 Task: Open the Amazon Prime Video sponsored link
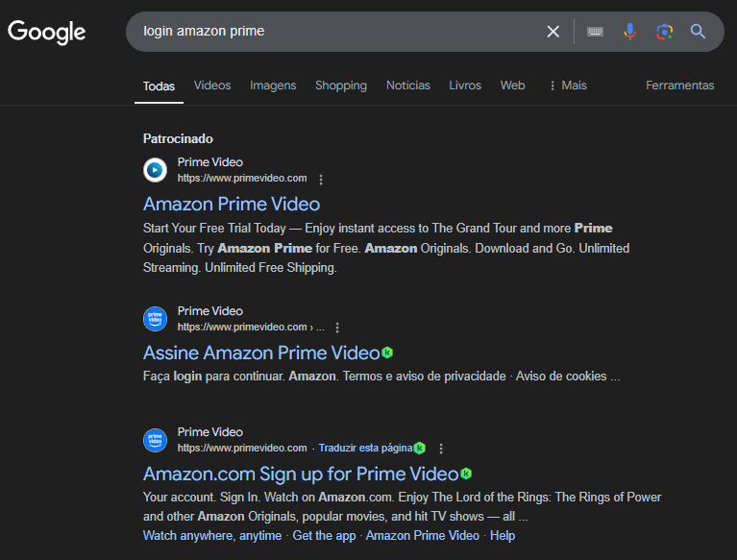232,204
